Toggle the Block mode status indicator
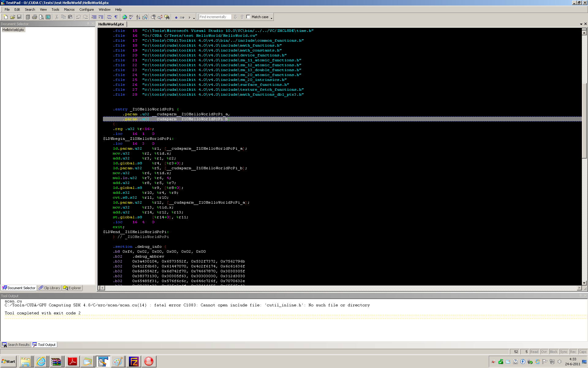The width and height of the screenshot is (588, 368). [x=553, y=352]
